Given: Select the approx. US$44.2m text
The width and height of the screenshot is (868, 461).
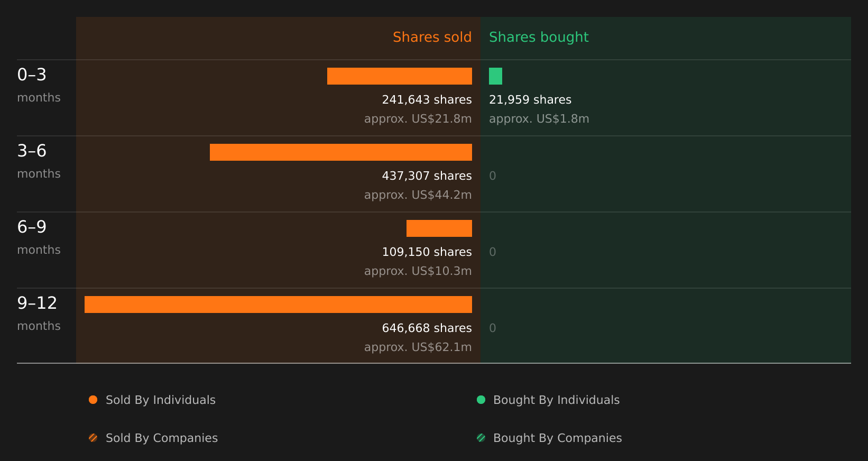Looking at the screenshot, I should (418, 195).
